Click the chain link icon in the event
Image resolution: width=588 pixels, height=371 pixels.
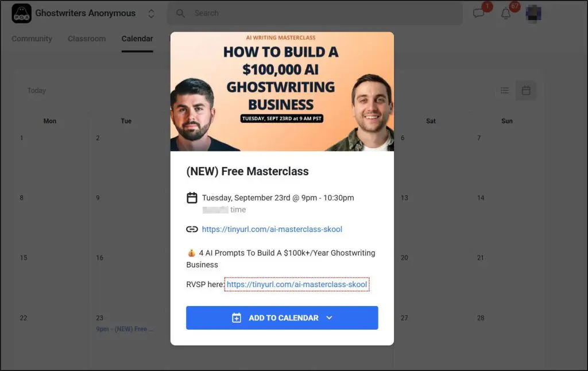192,229
